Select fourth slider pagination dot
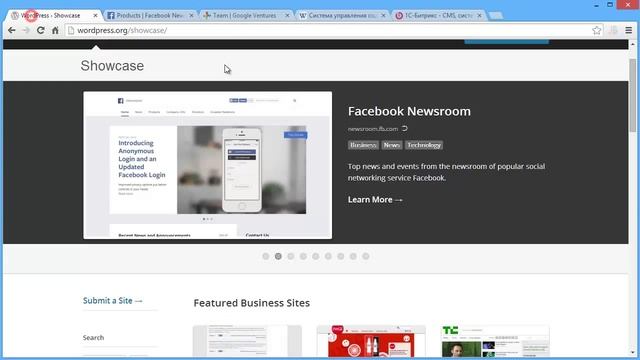The height and width of the screenshot is (360, 640). (x=303, y=256)
